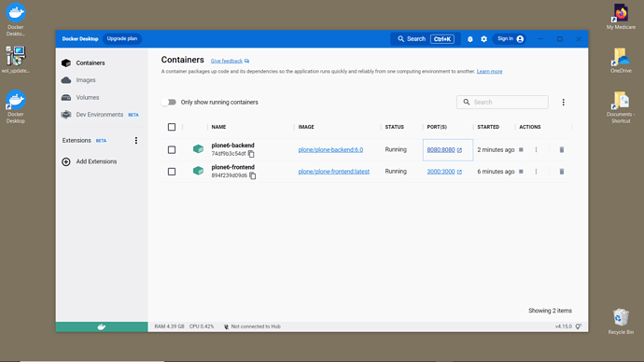Click the plone6-frontend container icon
Viewport: 644px width, 362px height.
[199, 171]
